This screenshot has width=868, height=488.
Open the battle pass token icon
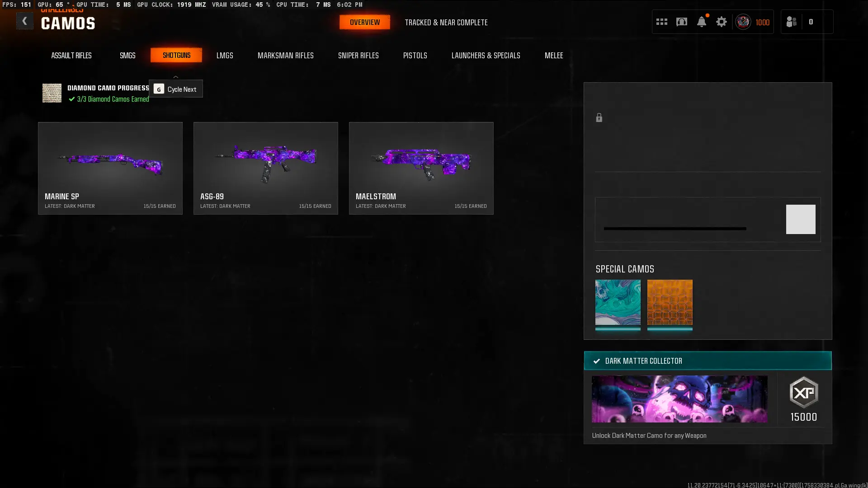681,22
